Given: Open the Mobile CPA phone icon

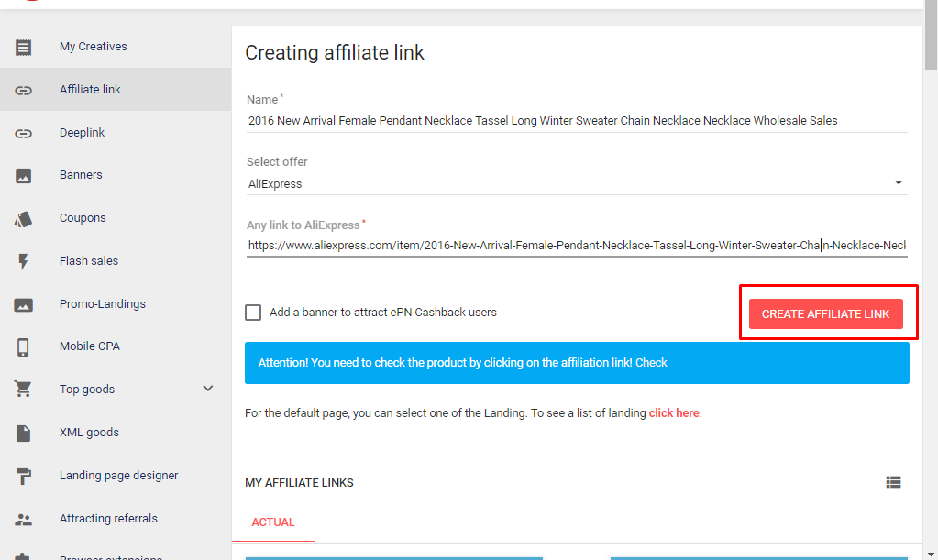Looking at the screenshot, I should tap(23, 346).
